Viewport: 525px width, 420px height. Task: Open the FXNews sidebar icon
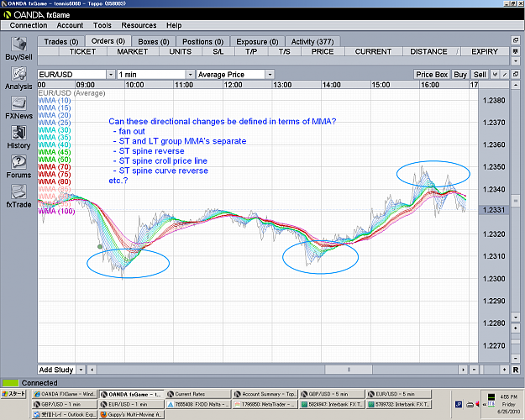click(18, 108)
